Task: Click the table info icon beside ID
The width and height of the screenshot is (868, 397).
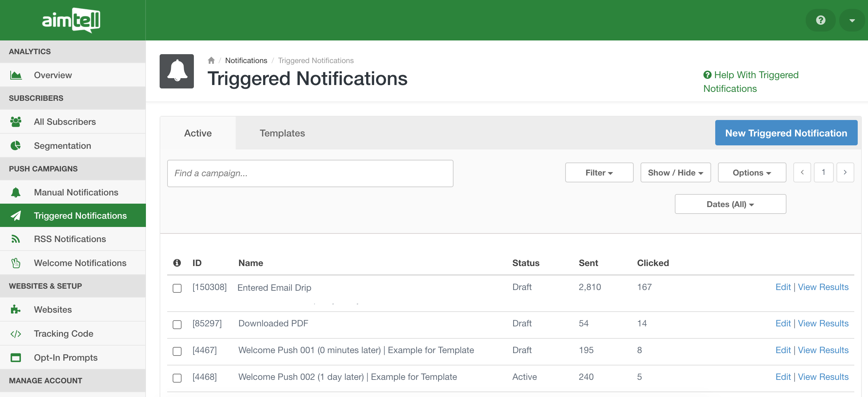Action: pos(177,263)
